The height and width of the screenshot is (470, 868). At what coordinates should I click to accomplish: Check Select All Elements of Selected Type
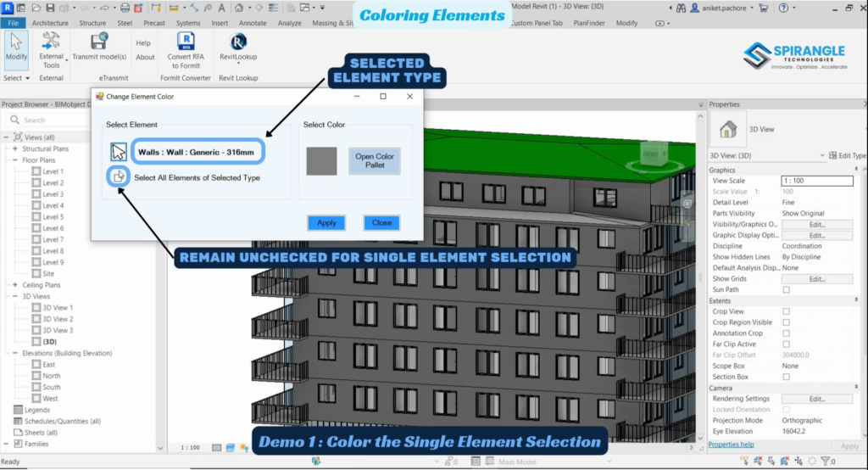[x=119, y=176]
